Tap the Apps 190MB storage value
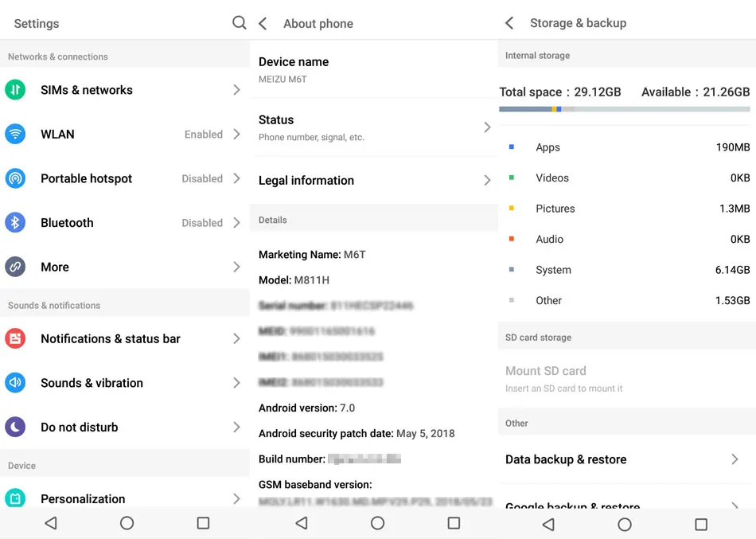This screenshot has width=756, height=539. (733, 147)
